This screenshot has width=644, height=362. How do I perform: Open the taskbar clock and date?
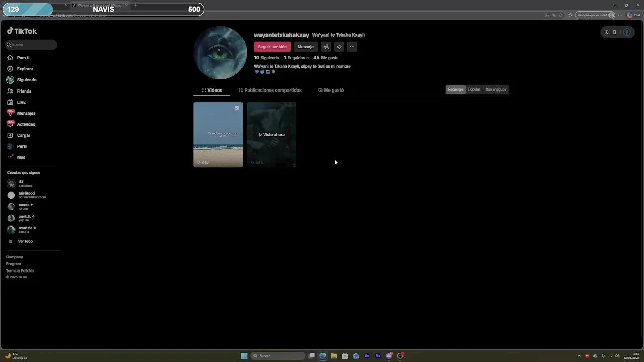(631, 356)
